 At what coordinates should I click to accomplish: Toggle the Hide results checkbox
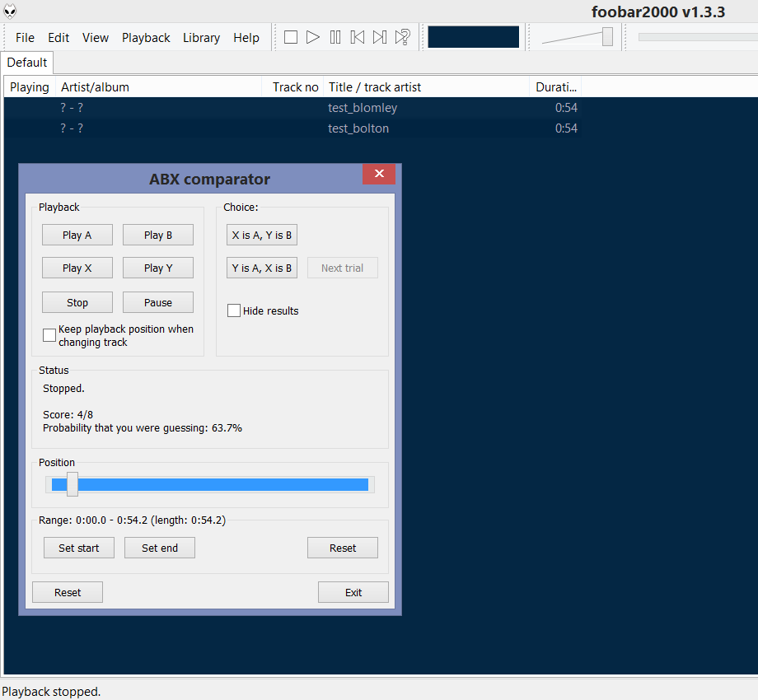pyautogui.click(x=234, y=310)
